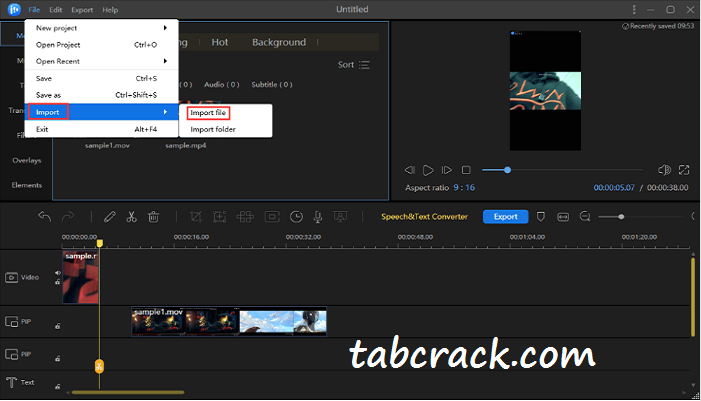This screenshot has width=701, height=401.
Task: Click the timeline horizontal scrollbar
Action: point(128,393)
